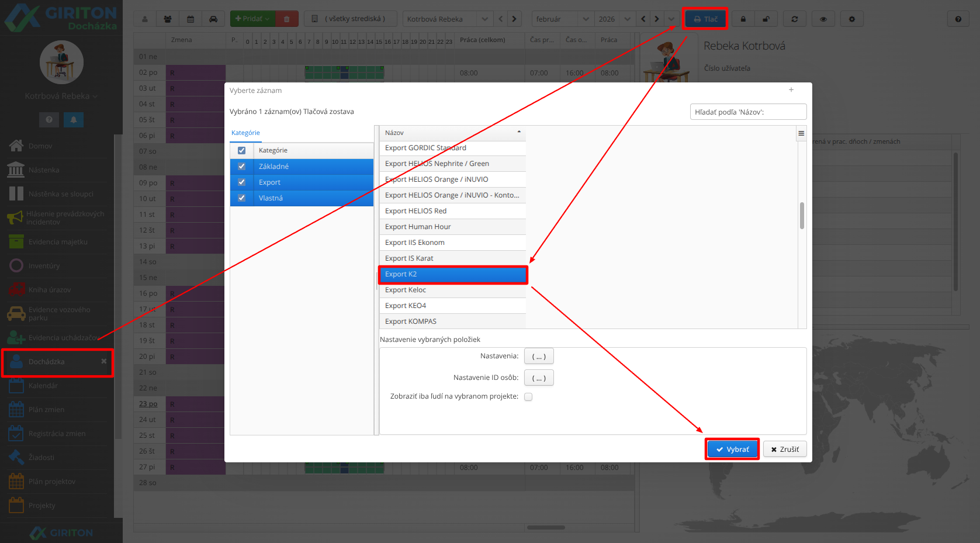The height and width of the screenshot is (543, 980).
Task: Toggle the header Kategórie select-all checkbox
Action: tap(241, 151)
